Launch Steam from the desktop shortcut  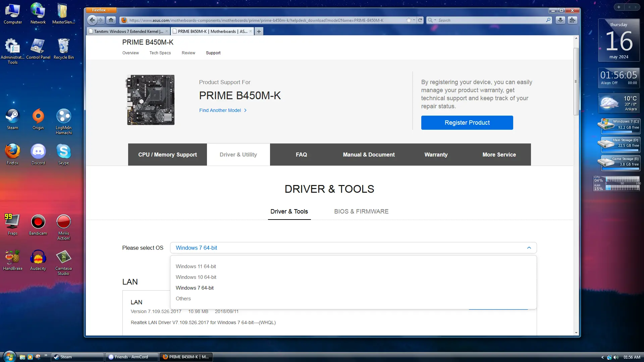point(13,119)
